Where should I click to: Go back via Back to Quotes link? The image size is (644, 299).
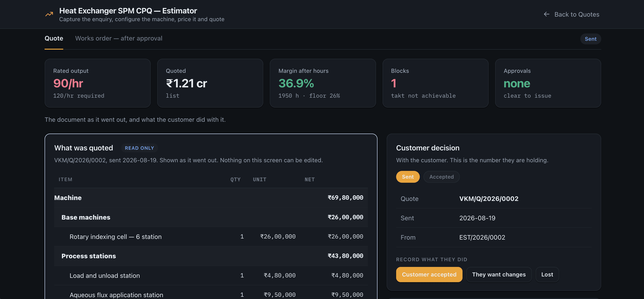click(x=571, y=14)
